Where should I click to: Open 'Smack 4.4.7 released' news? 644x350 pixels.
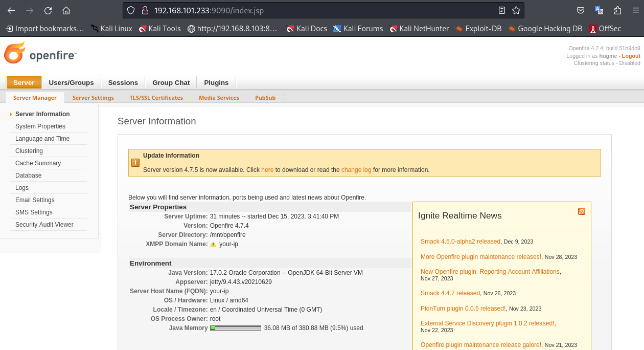coord(450,293)
